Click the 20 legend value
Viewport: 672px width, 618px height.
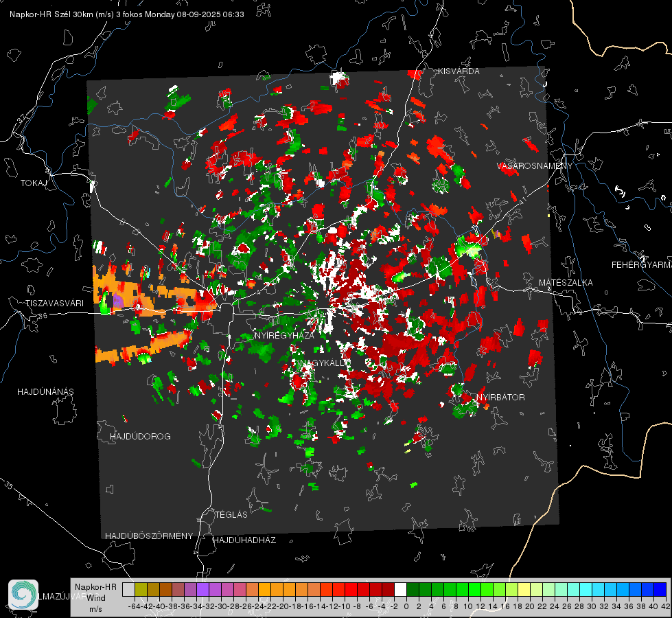pos(530,606)
